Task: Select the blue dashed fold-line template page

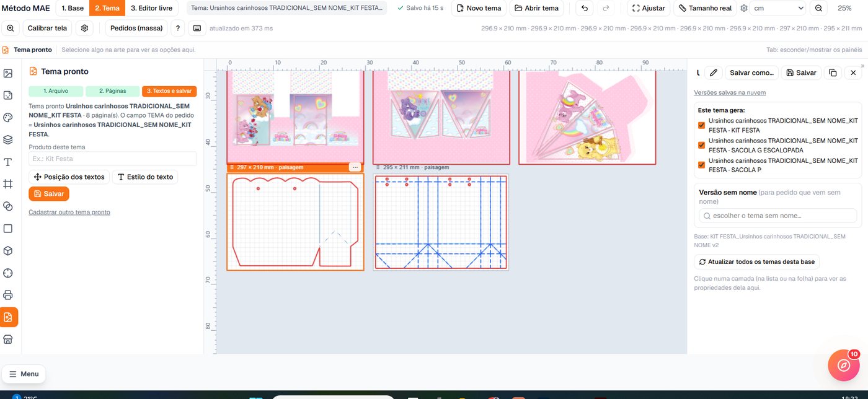Action: [x=441, y=222]
